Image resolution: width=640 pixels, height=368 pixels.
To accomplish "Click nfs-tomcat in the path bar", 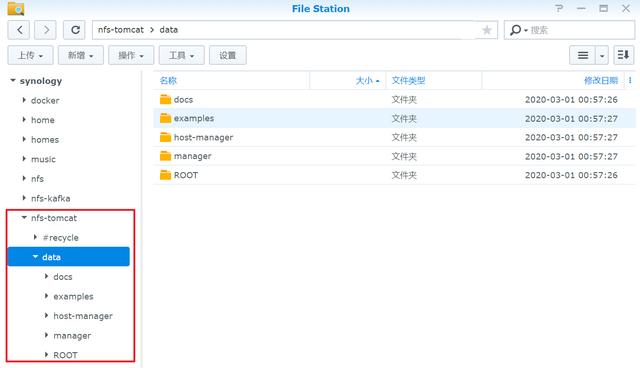I will pyautogui.click(x=121, y=30).
